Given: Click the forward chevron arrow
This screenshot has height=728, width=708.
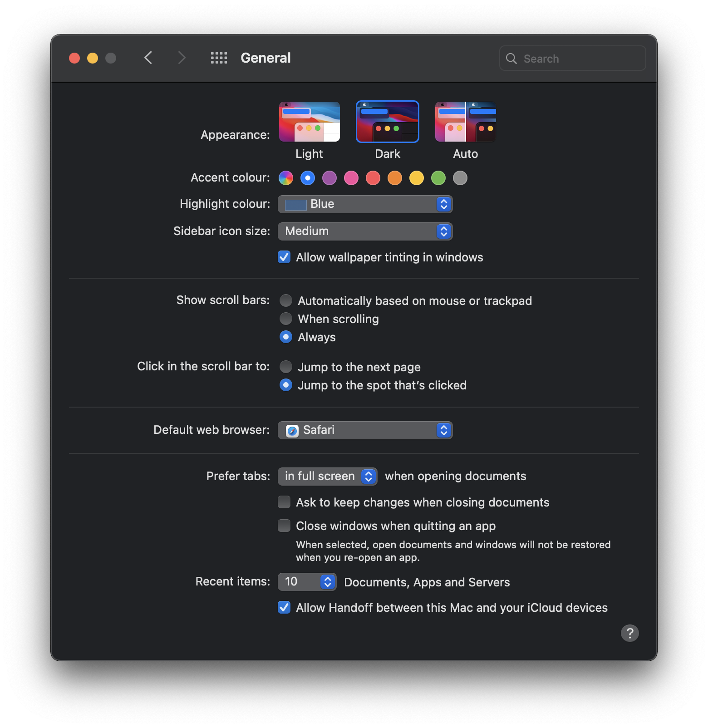Looking at the screenshot, I should click(182, 58).
